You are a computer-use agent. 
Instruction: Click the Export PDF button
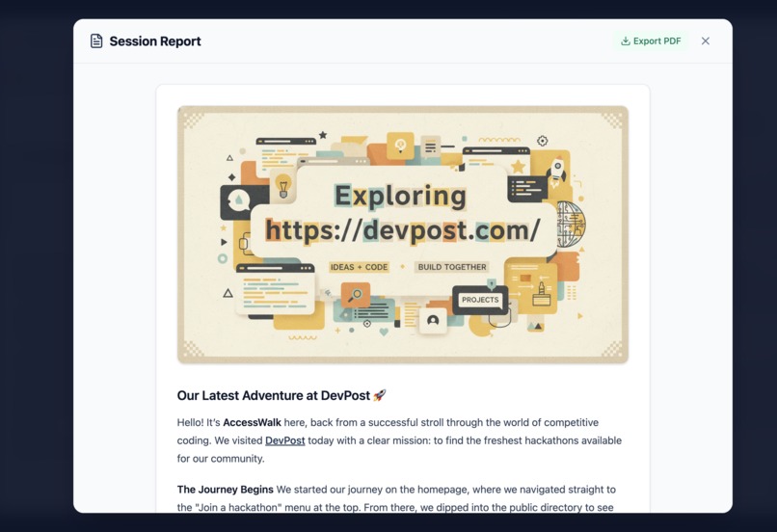tap(651, 41)
